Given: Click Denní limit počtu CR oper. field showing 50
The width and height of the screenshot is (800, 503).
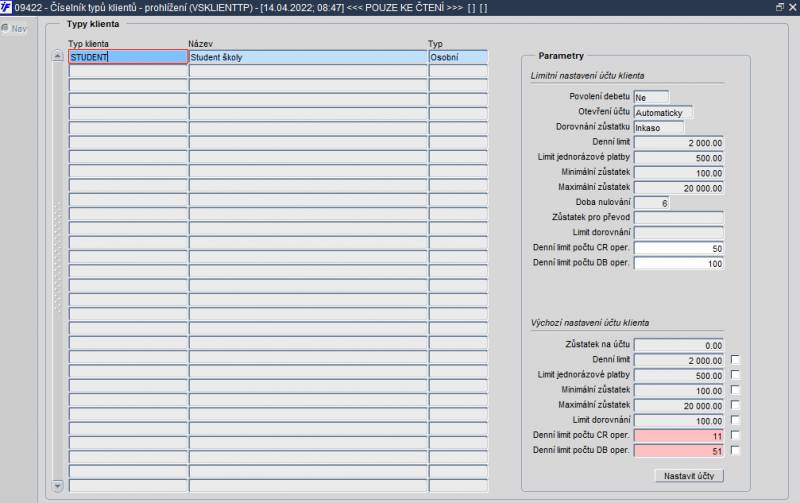Looking at the screenshot, I should coord(679,248).
